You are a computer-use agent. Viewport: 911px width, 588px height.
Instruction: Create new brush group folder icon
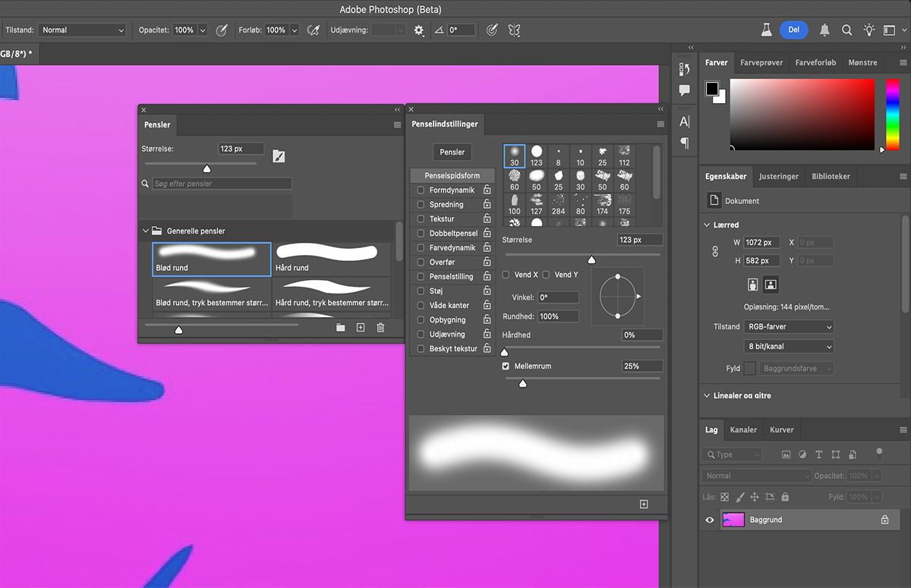point(340,328)
